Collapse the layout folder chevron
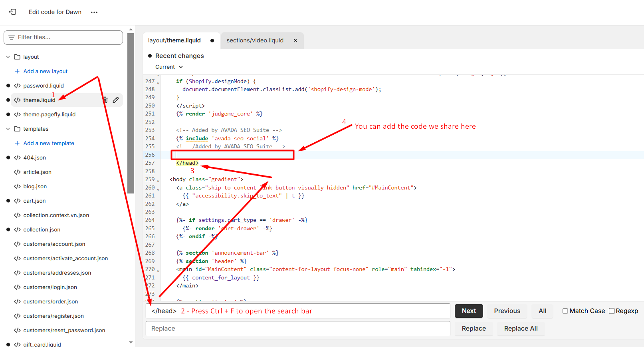The image size is (644, 347). [8, 57]
